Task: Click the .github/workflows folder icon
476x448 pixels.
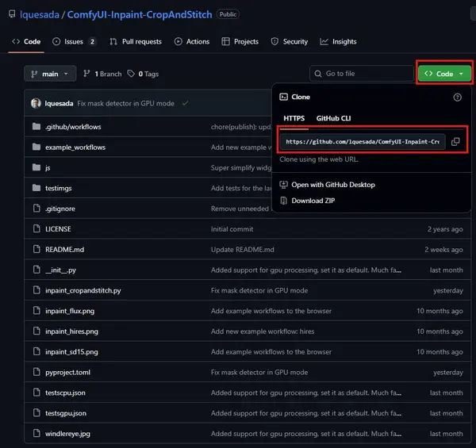Action: tap(36, 127)
